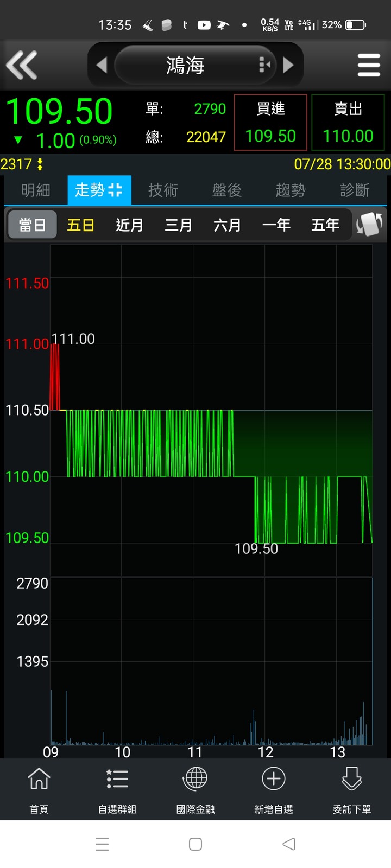Tap the volume bar chart
This screenshot has height=868, width=391.
pos(211,661)
